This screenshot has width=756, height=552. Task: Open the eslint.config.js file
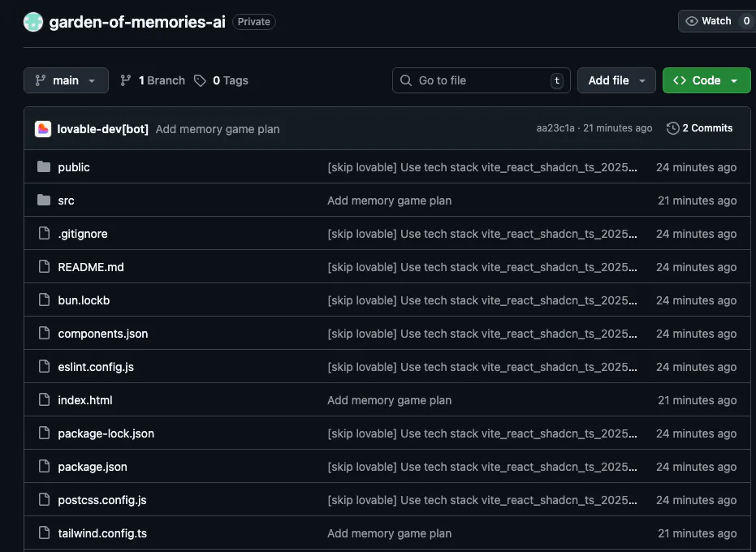(x=96, y=367)
